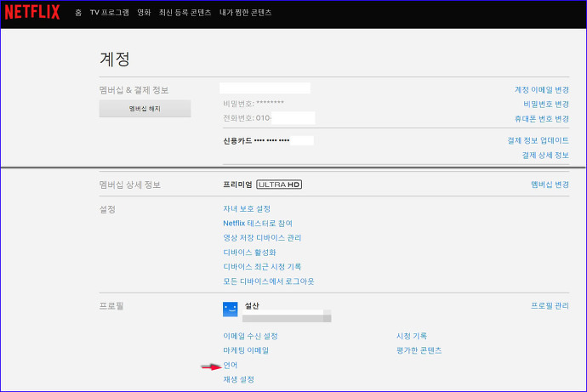Viewport: 587px width, 392px height.
Task: Click the 신용카드 payment text
Action: [256, 140]
